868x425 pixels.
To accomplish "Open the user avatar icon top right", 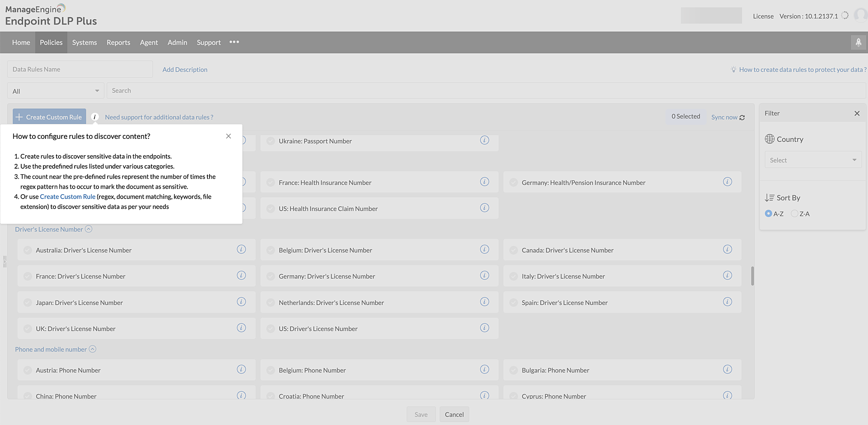I will point(861,14).
